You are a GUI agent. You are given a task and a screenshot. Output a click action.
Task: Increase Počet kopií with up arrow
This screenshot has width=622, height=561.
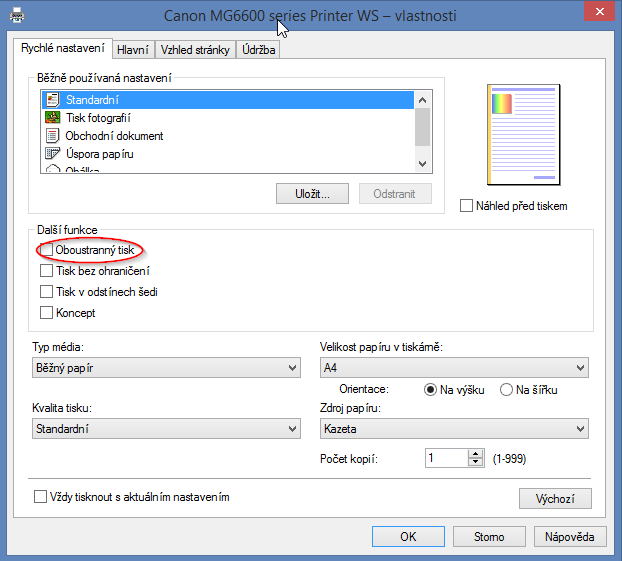(475, 454)
